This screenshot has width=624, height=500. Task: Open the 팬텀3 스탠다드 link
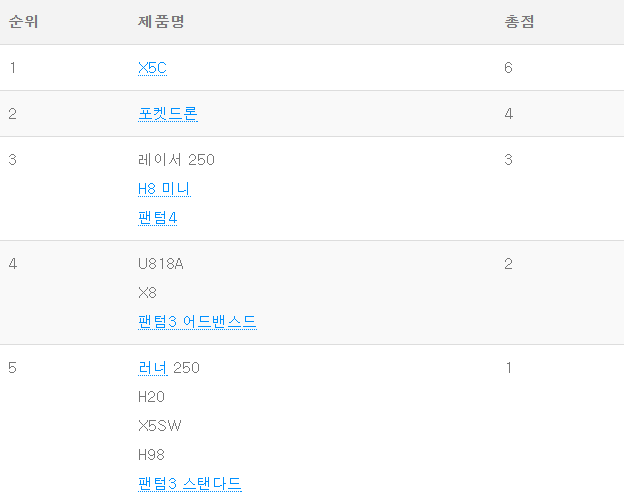coord(189,484)
